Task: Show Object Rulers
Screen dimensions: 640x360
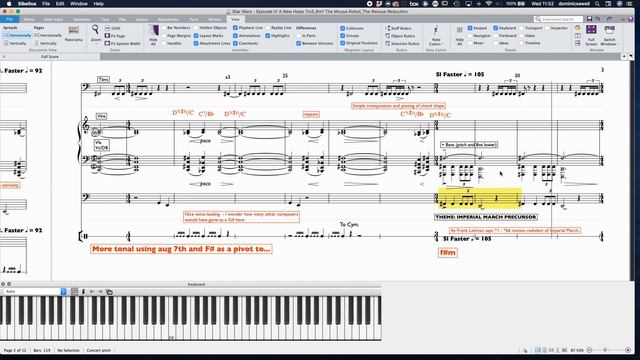Action: point(400,36)
